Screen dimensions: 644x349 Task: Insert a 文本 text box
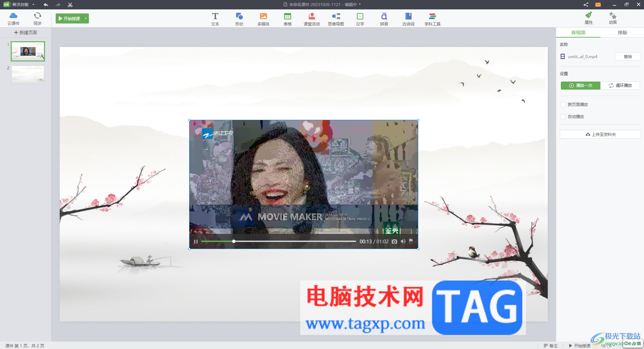[215, 19]
